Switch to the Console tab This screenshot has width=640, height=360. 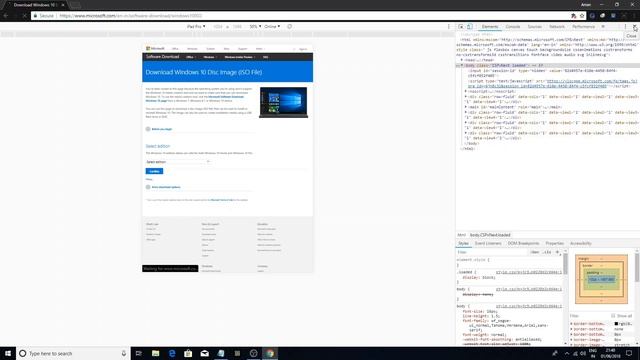click(513, 27)
